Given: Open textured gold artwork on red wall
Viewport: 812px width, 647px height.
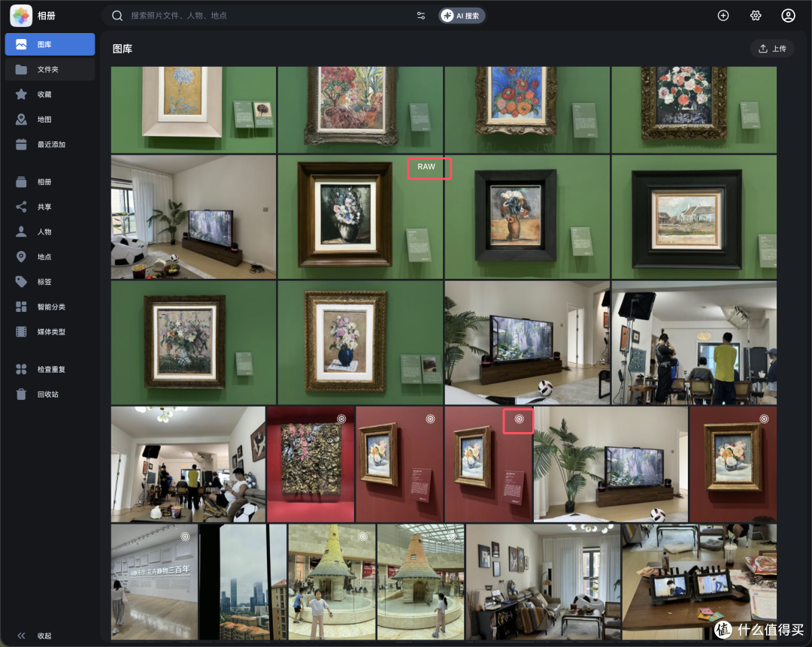Looking at the screenshot, I should coord(311,464).
